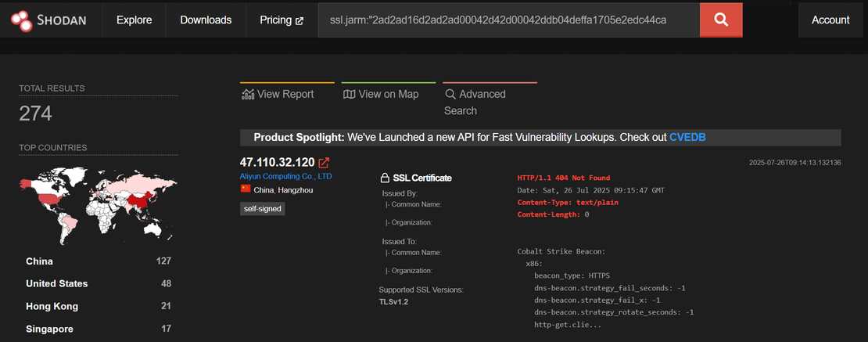This screenshot has height=342, width=868.
Task: Open the Pricing page link
Action: tap(281, 20)
